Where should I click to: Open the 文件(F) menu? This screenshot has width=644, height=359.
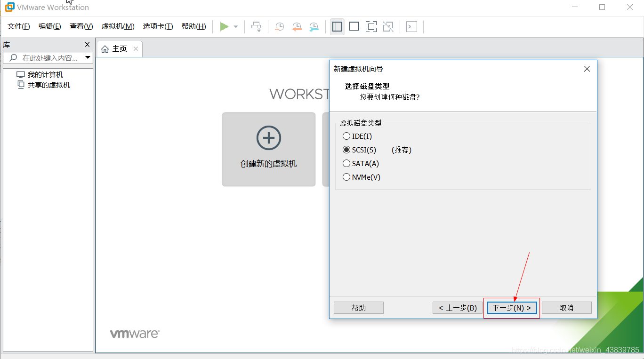point(19,26)
